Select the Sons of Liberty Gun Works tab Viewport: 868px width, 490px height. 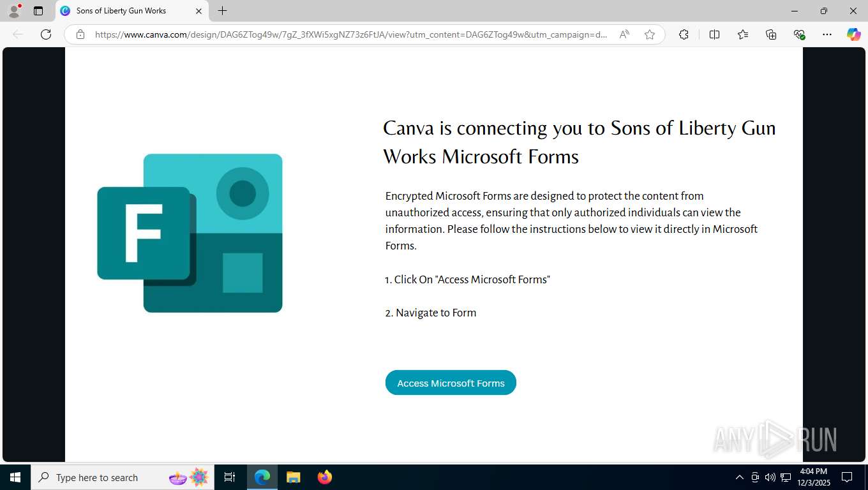tap(131, 11)
